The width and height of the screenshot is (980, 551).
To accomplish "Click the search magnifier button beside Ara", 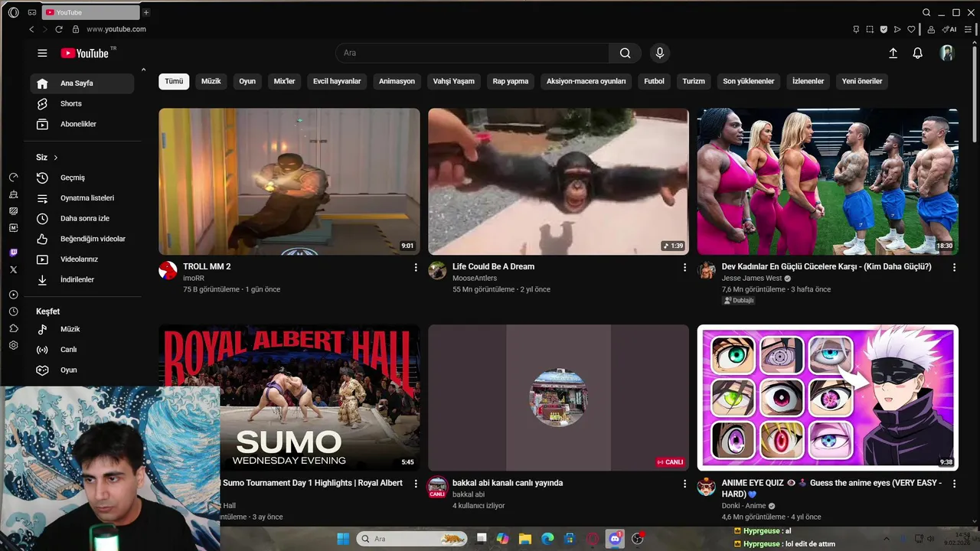I will pyautogui.click(x=626, y=53).
